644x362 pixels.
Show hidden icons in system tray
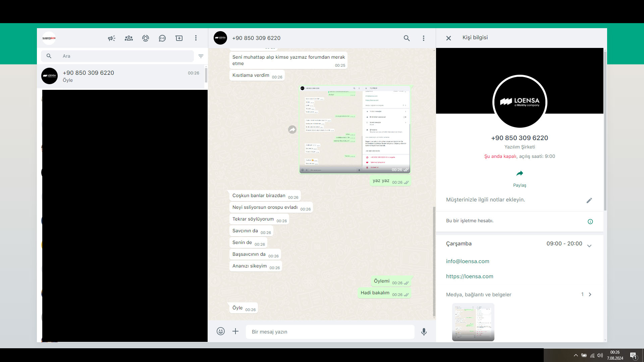pyautogui.click(x=576, y=355)
